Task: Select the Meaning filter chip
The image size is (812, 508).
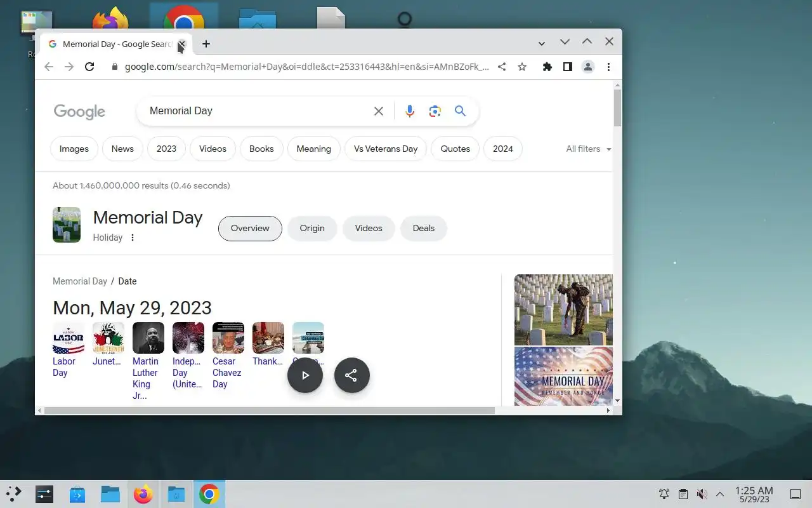Action: point(314,149)
